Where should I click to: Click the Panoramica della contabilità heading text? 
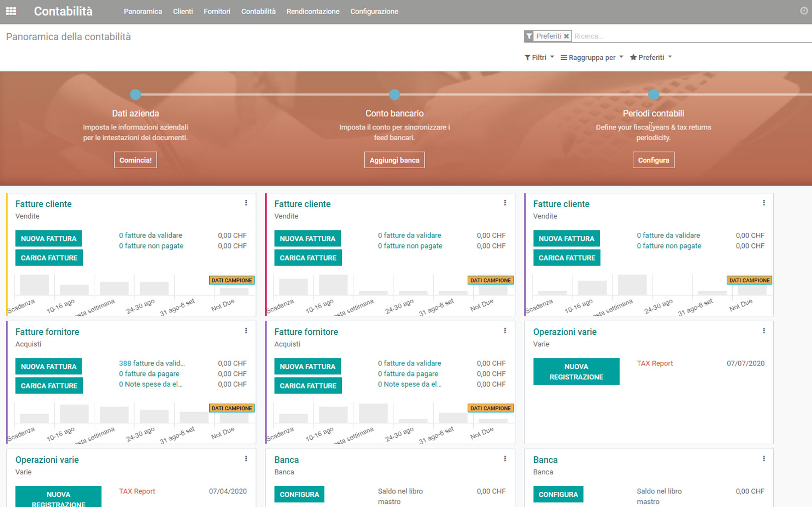[68, 37]
